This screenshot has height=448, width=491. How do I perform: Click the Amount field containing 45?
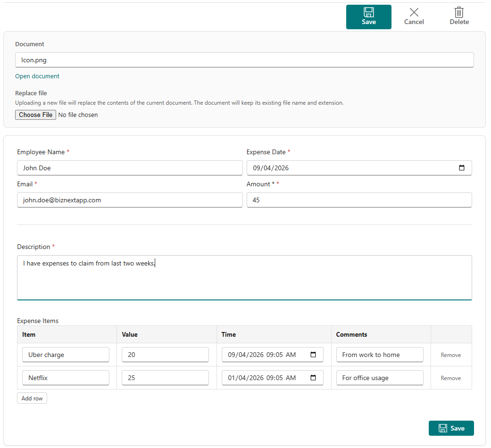(x=359, y=200)
